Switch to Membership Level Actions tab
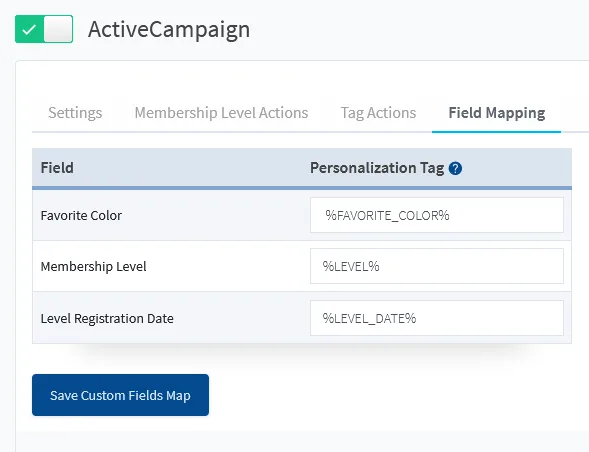589x452 pixels. [221, 113]
